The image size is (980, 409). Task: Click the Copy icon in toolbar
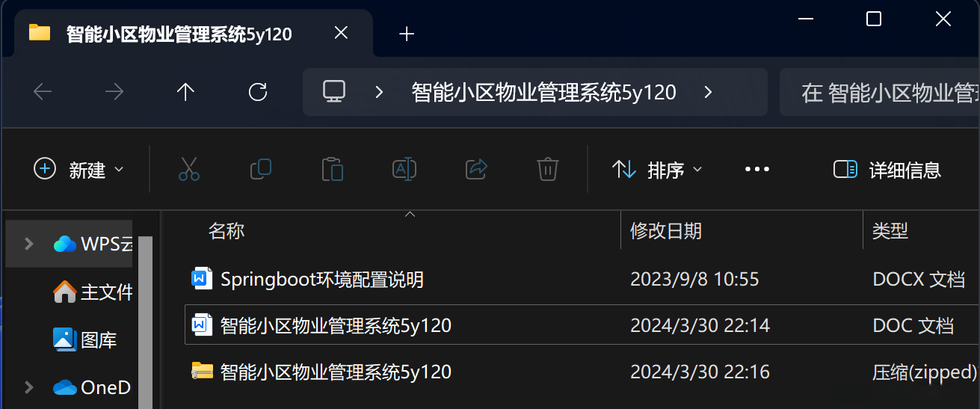(260, 170)
